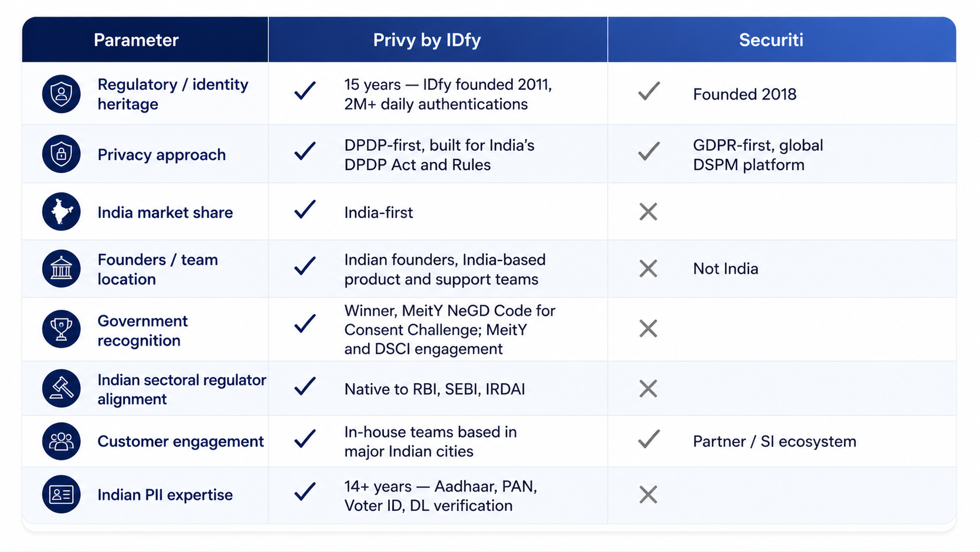Click the Parameter column header
This screenshot has width=980, height=552.
136,40
